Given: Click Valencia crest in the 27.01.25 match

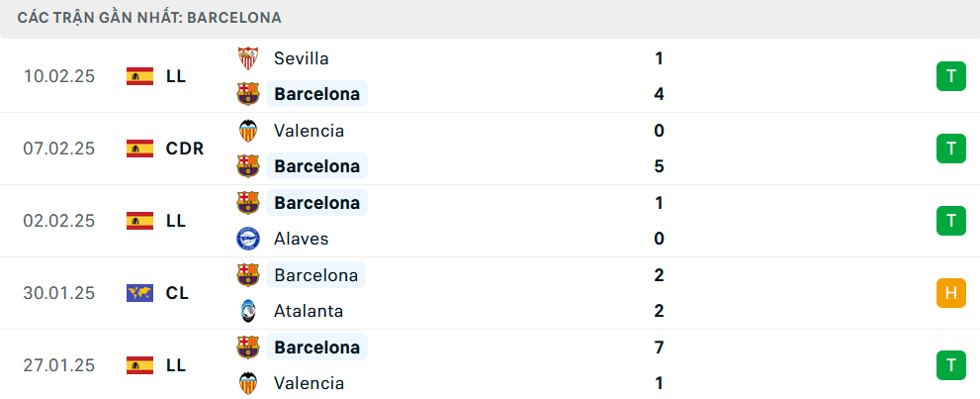Looking at the screenshot, I should click(248, 383).
